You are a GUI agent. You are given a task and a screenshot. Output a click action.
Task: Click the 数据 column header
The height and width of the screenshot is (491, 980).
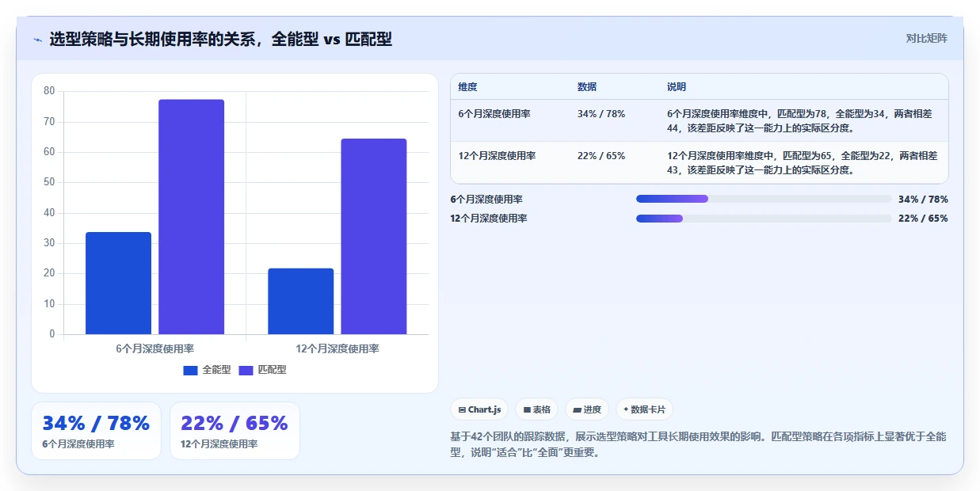click(587, 87)
